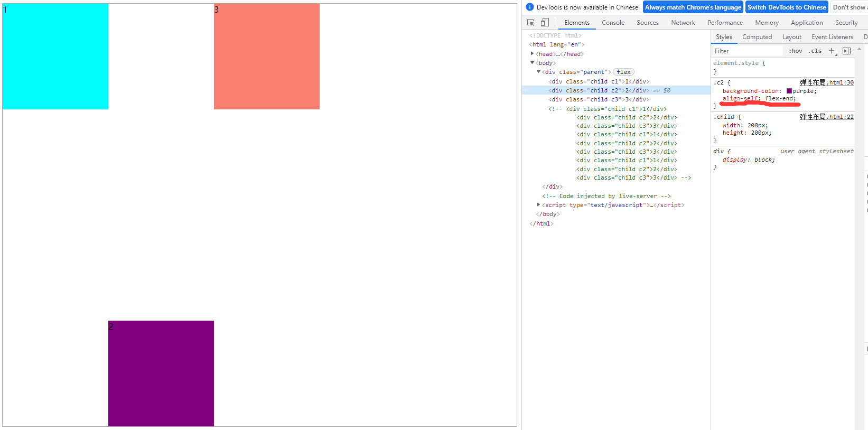
Task: Click the align-self flex-end declaration
Action: pos(759,98)
